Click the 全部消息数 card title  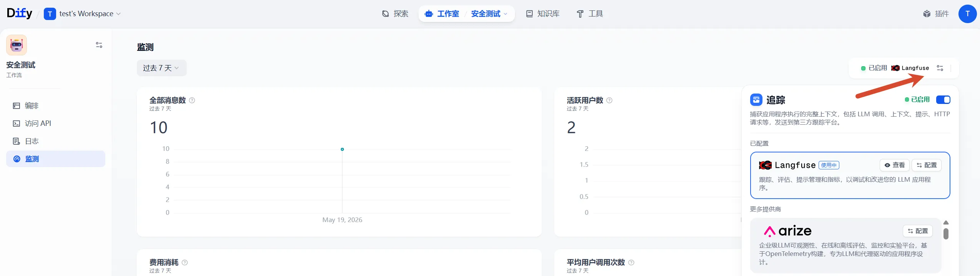coord(168,100)
